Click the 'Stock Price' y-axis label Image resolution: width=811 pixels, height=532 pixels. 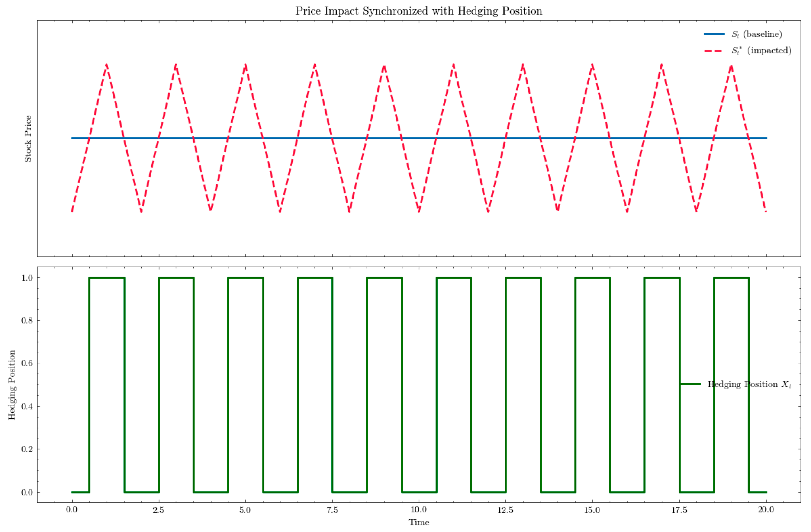point(28,138)
